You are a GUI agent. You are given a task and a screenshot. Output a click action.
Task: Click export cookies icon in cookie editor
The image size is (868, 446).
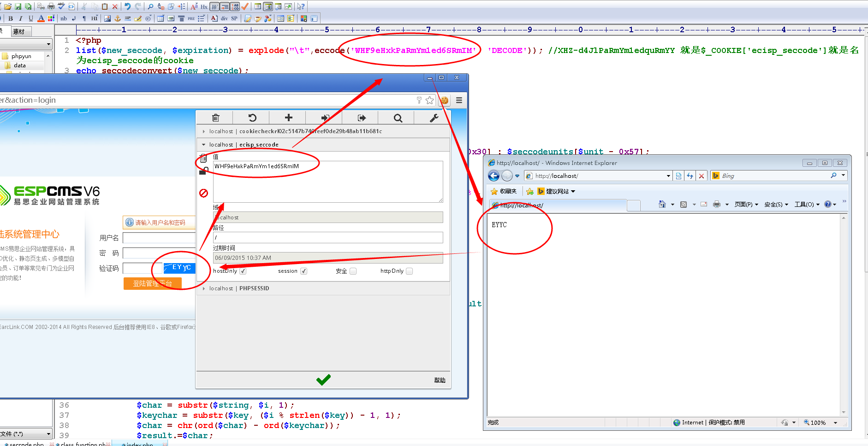tap(362, 118)
